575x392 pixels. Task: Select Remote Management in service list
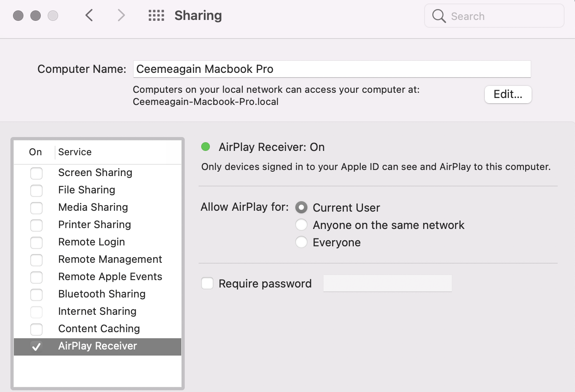pyautogui.click(x=110, y=259)
